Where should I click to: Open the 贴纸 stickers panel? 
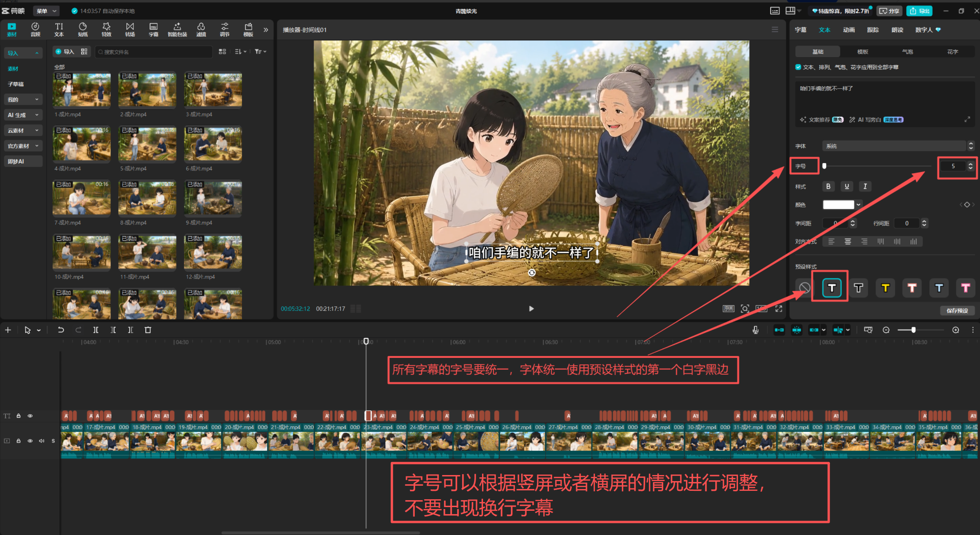83,29
